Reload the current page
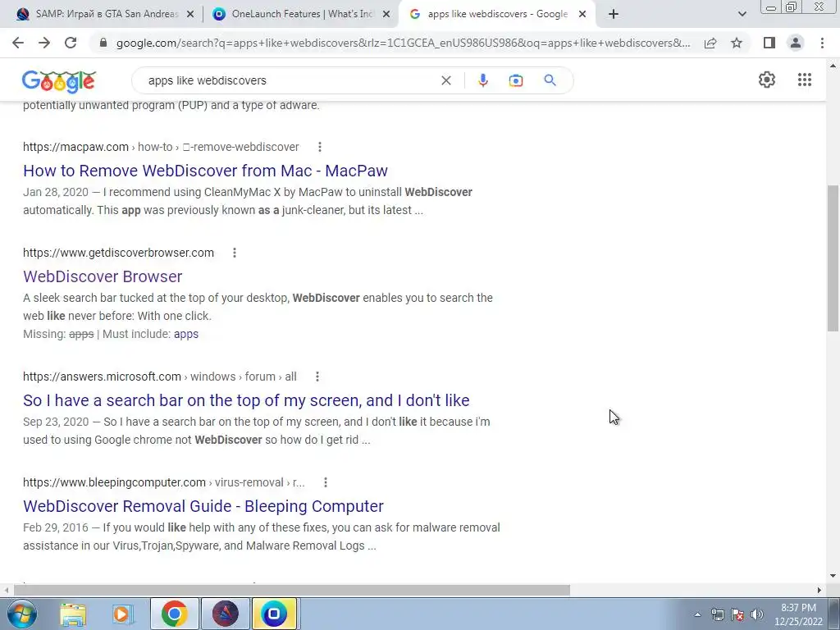The width and height of the screenshot is (840, 630). tap(71, 43)
